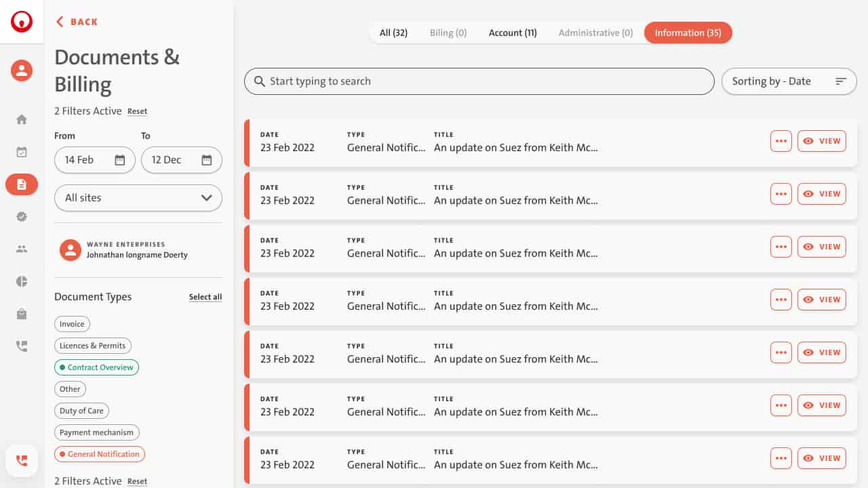Disable the Contract Overview filter chip
868x488 pixels.
[x=96, y=367]
